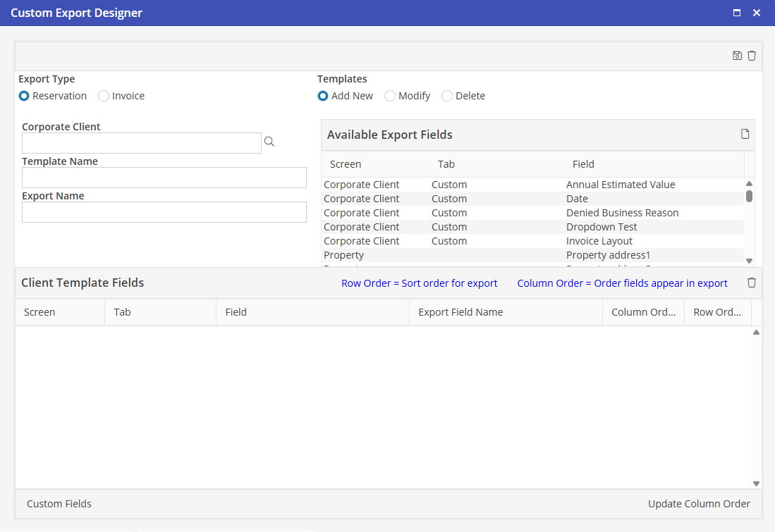Screen dimensions: 775x532
Task: Click the document icon in Available Export Fields
Action: 745,134
